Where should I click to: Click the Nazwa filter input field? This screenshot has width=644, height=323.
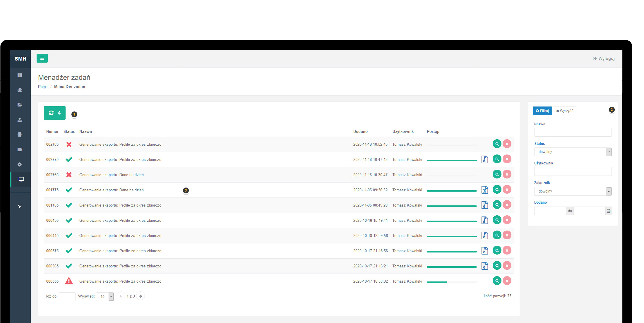pos(573,132)
